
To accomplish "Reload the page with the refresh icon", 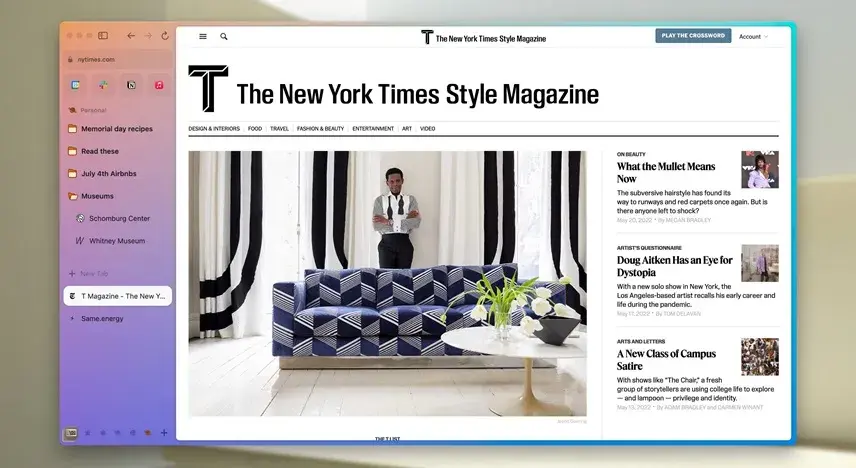I will click(x=164, y=36).
